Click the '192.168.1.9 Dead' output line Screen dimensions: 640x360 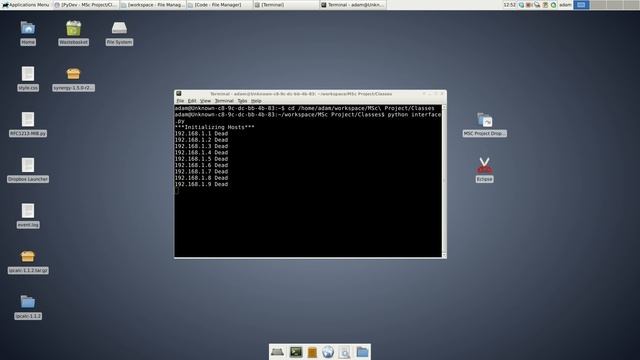pos(201,184)
